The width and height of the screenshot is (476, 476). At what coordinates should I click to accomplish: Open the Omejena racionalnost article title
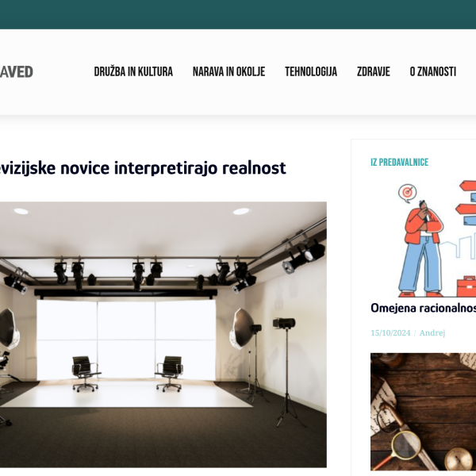click(423, 308)
